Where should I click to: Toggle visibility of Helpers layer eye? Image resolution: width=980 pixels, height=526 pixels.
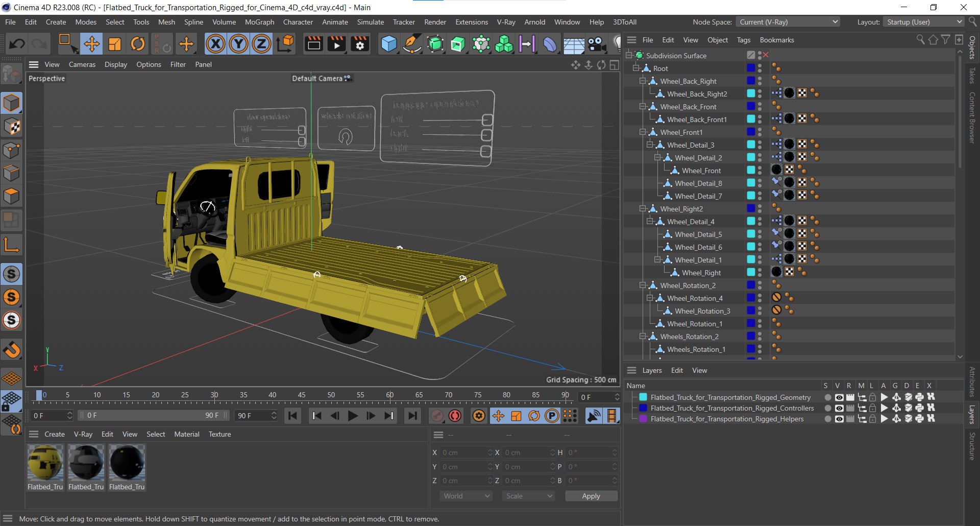(839, 419)
